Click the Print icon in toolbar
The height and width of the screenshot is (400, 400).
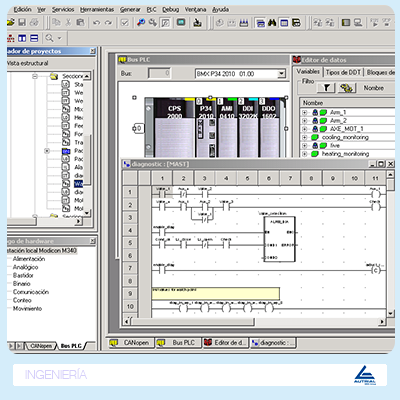tap(34, 23)
